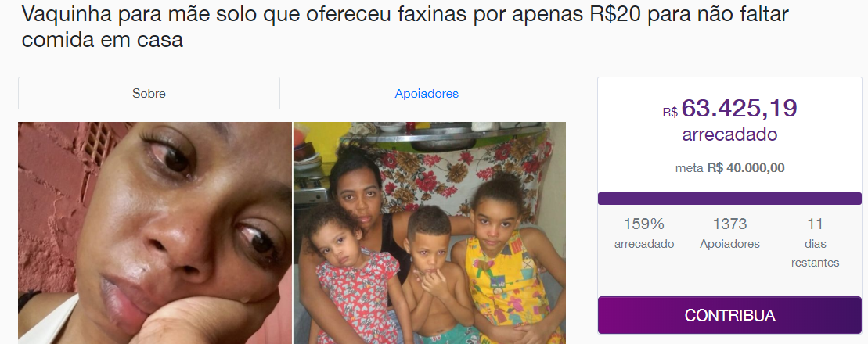Click the meta R$ 40.000,00 text

[x=729, y=167]
